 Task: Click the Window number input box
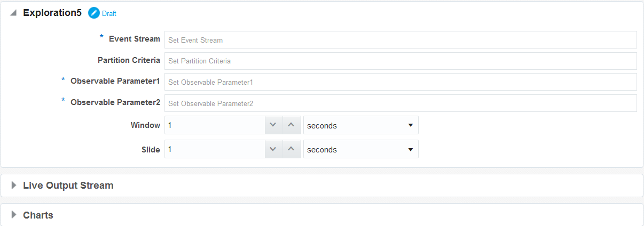[215, 125]
